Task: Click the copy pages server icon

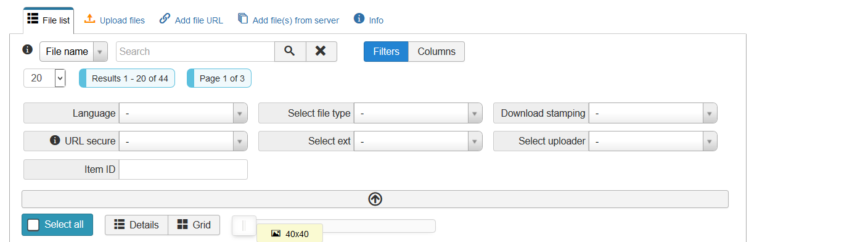Action: coord(243,19)
